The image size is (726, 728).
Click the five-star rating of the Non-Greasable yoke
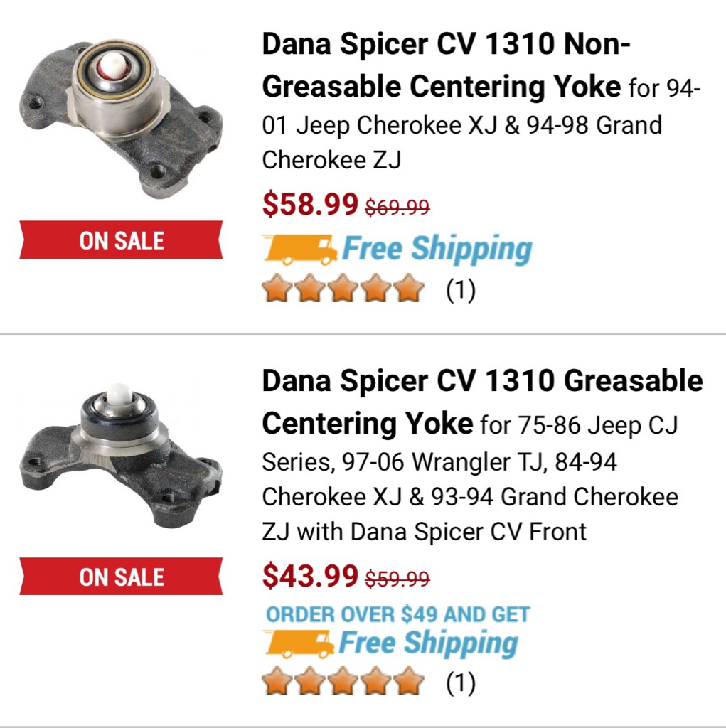tap(343, 290)
